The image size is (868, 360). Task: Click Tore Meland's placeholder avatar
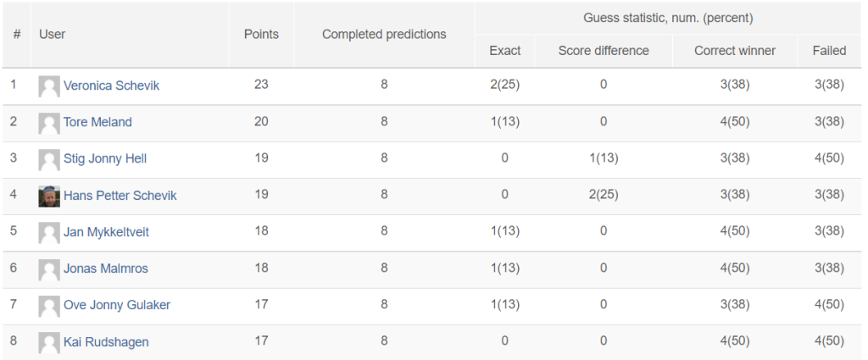pos(49,123)
